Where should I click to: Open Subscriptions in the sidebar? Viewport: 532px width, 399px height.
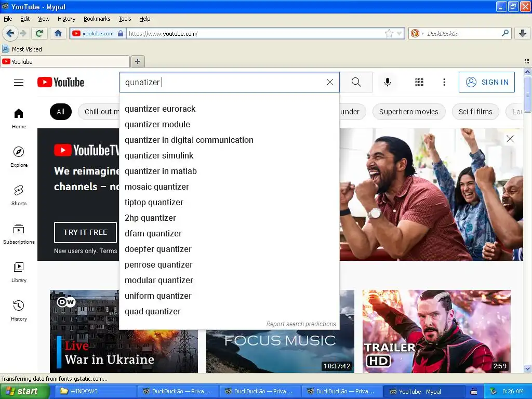pos(19,234)
